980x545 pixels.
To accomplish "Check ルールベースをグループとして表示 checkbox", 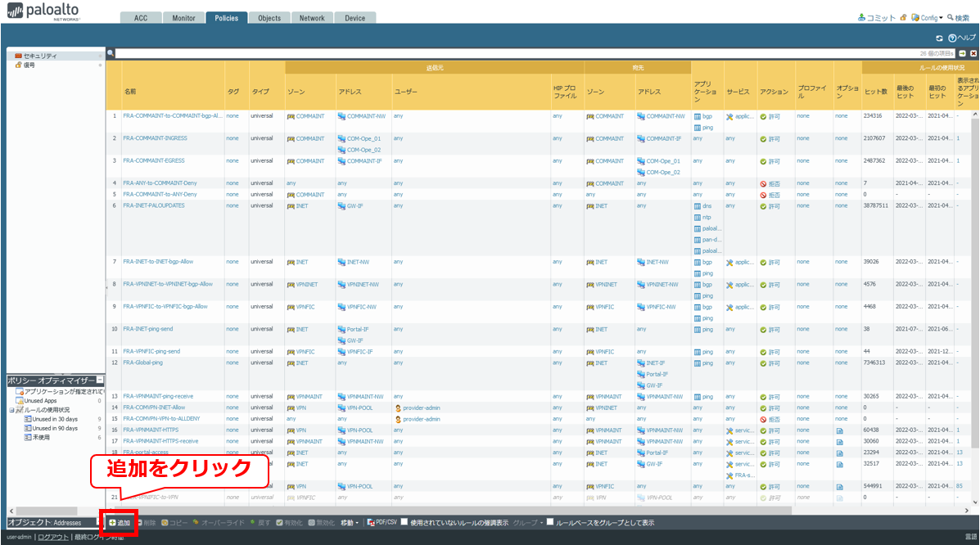I will 550,522.
